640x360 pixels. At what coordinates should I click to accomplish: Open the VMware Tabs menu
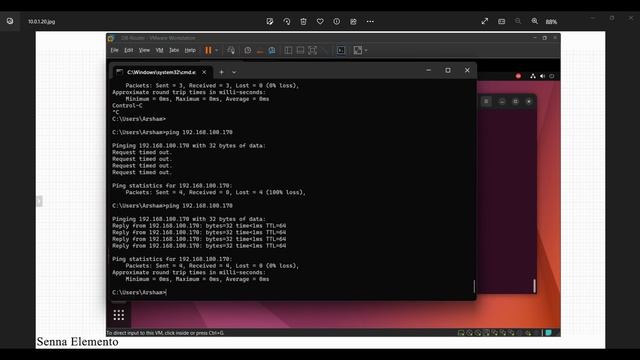[x=174, y=50]
